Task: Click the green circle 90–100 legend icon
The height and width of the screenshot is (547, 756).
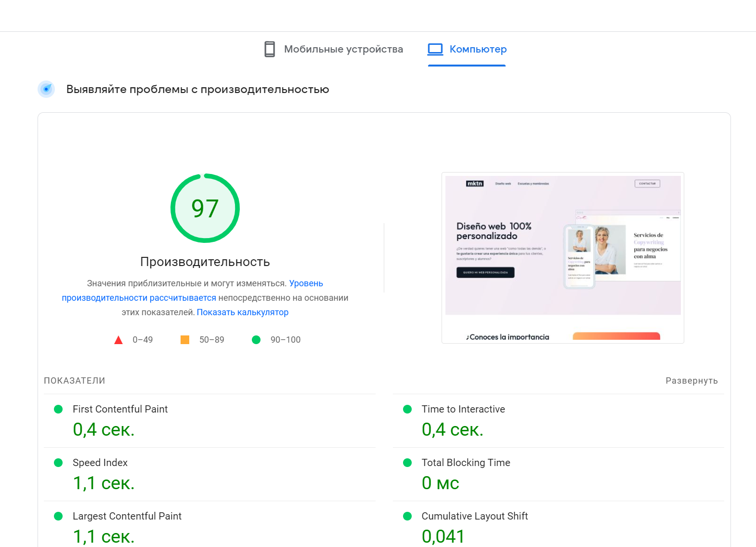Action: click(256, 340)
